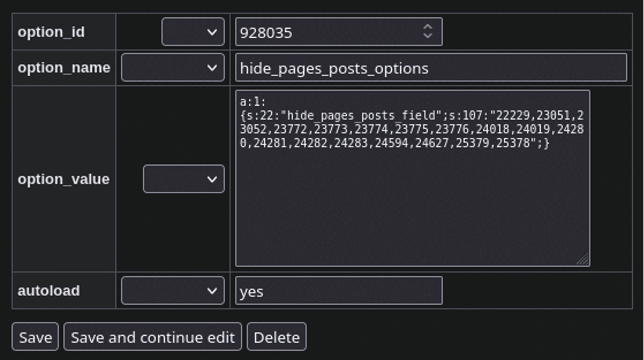Grab the textarea resize handle corner
The image size is (644, 360).
(x=583, y=260)
